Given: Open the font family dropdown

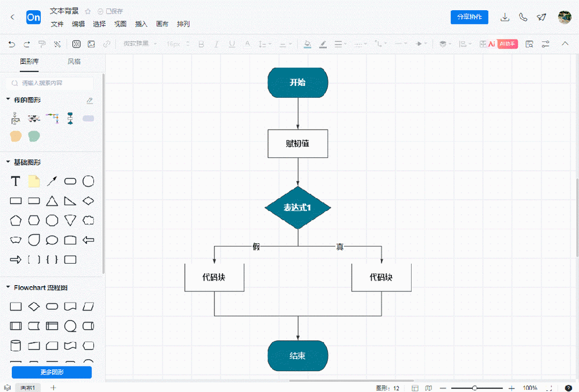Looking at the screenshot, I should [140, 44].
